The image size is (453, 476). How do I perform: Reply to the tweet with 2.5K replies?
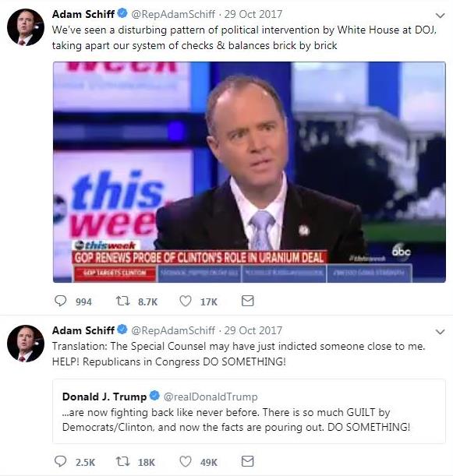tap(60, 461)
